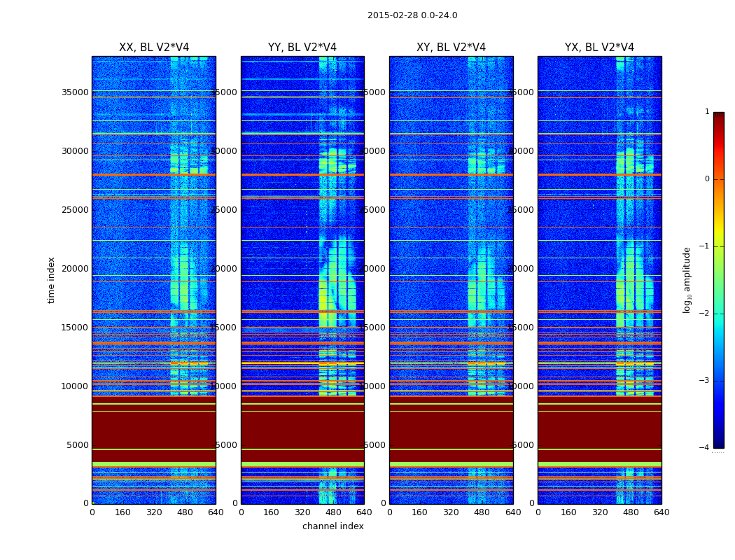Image resolution: width=735 pixels, height=560 pixels.
Task: Click the "YX, BL V2*V4" subplot title
Action: (599, 48)
